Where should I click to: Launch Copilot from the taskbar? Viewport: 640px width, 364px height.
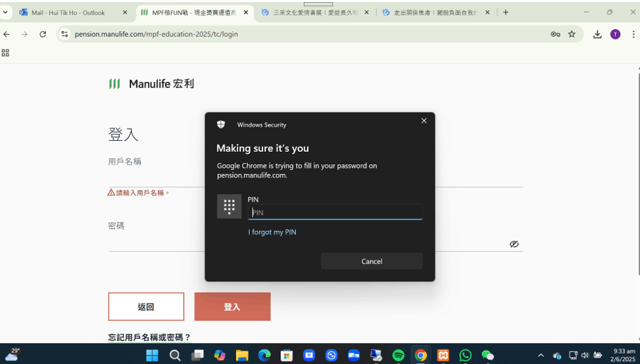click(219, 355)
